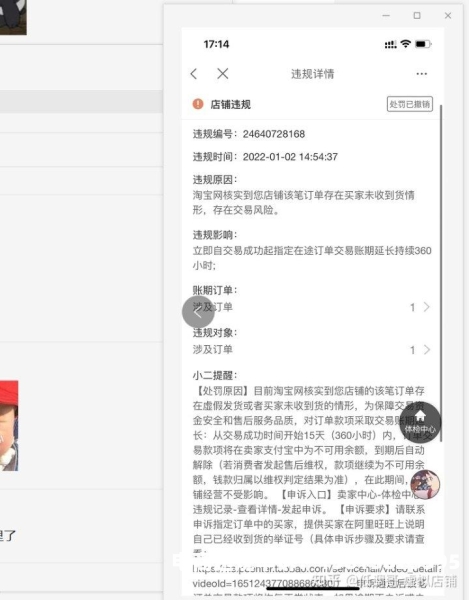Click the gray round previous-image arrow button
Screen dimensions: 469x600
click(198, 312)
